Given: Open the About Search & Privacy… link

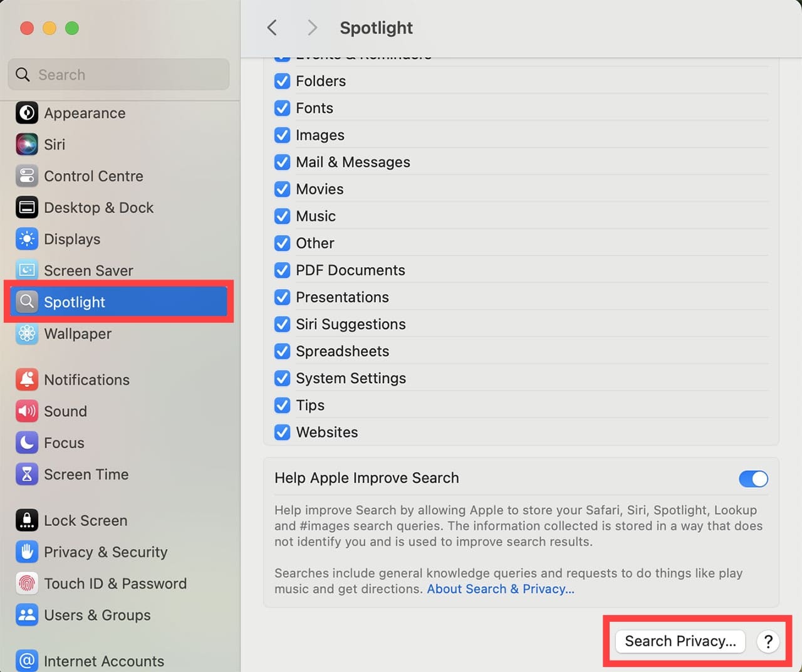Looking at the screenshot, I should 501,589.
